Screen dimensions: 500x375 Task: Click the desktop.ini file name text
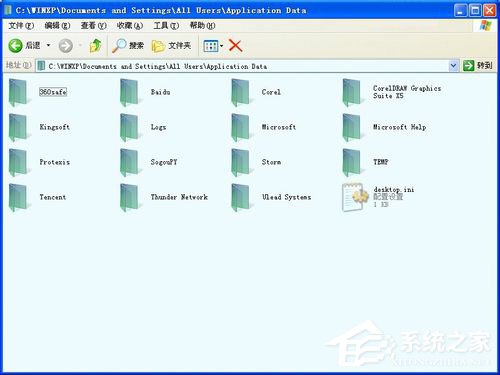tap(394, 190)
